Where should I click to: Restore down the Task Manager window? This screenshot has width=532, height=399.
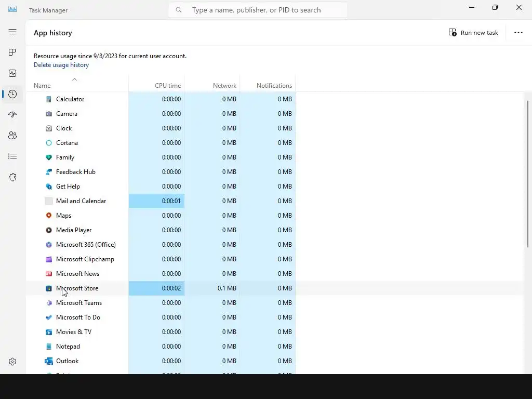pos(495,7)
